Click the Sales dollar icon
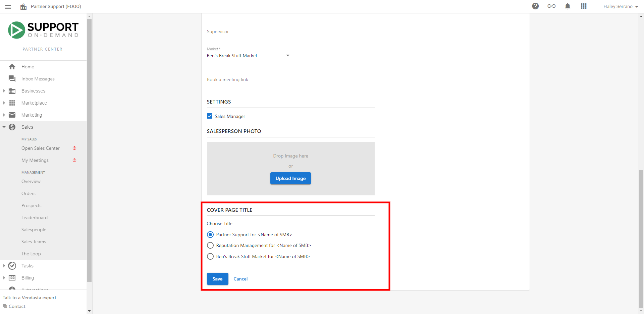The width and height of the screenshot is (644, 314). [12, 127]
